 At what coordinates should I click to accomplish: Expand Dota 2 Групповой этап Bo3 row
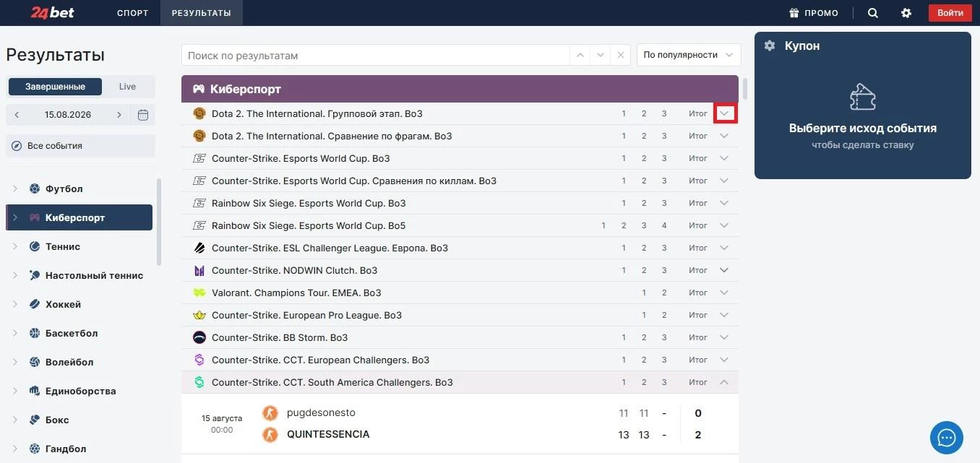point(725,113)
